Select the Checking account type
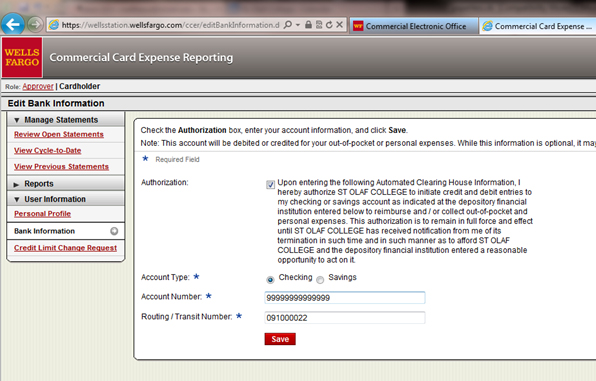 pos(270,280)
